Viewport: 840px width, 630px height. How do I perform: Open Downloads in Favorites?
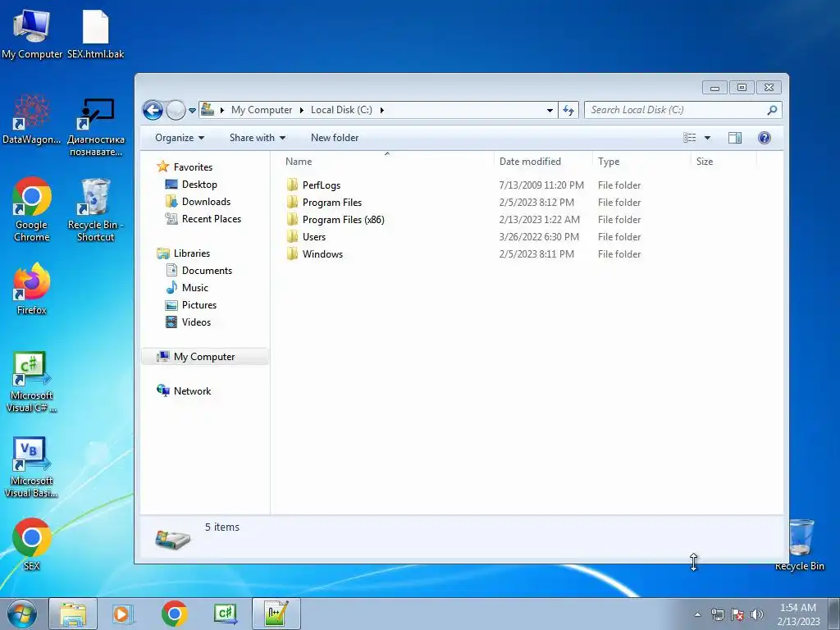click(x=206, y=202)
